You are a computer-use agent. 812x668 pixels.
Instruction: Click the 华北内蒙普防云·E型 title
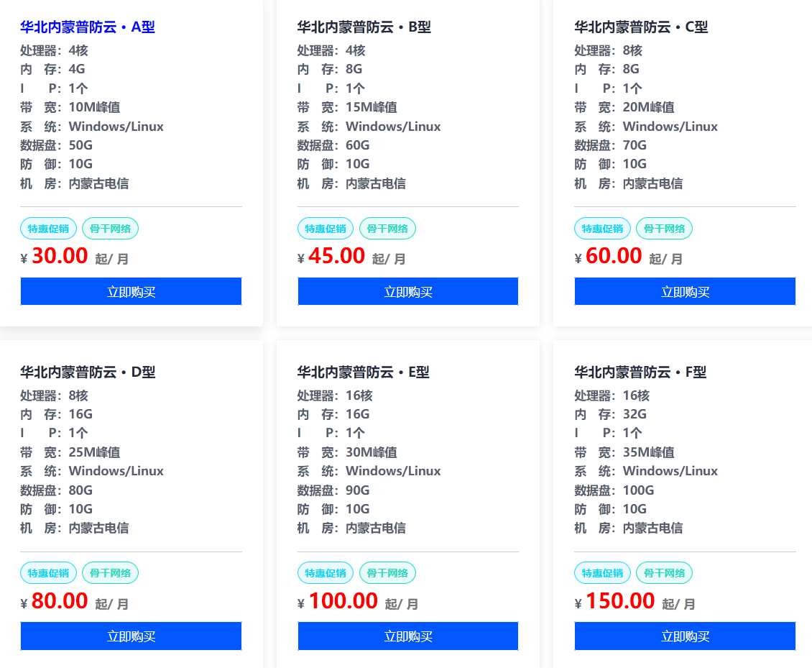click(364, 372)
